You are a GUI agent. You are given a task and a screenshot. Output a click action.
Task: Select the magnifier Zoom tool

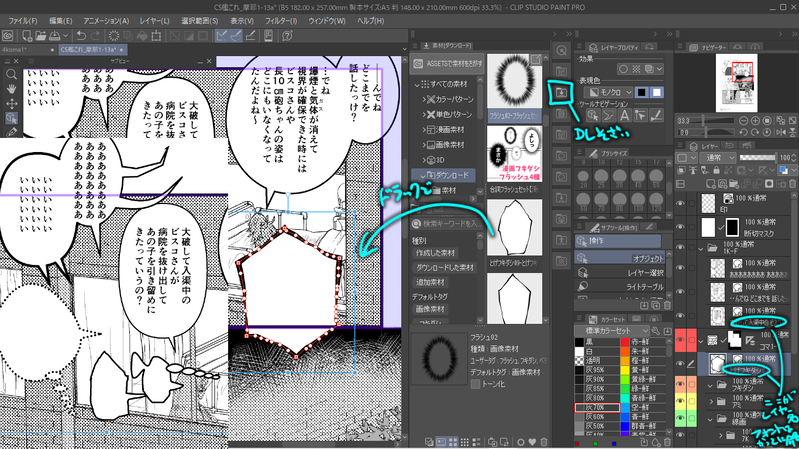coord(11,74)
